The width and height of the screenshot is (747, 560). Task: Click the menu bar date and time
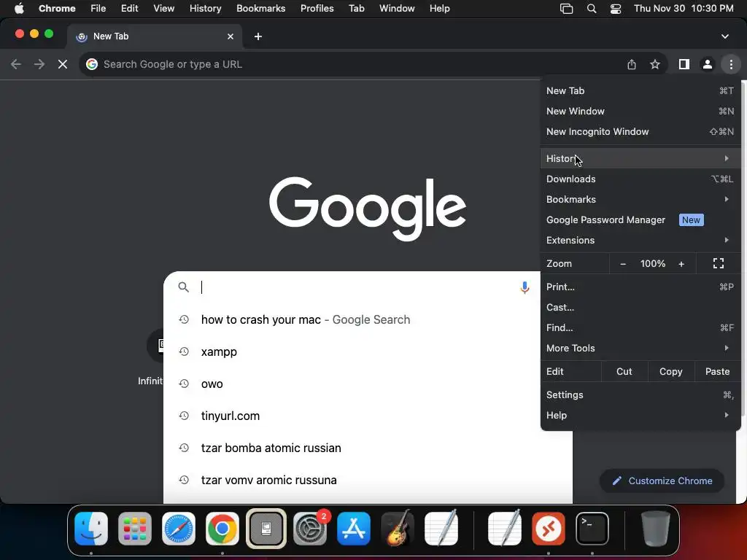684,9
